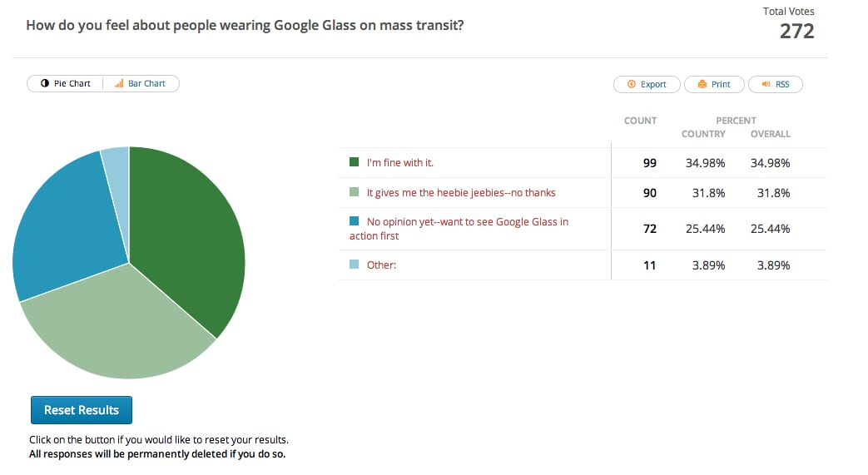The height and width of the screenshot is (475, 868).
Task: Click the orange Export circle icon
Action: click(631, 84)
